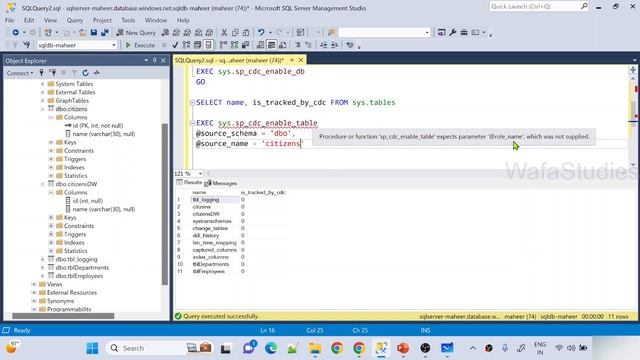This screenshot has height=360, width=640.
Task: Click the Database Engine Query icon
Action: 165,32
